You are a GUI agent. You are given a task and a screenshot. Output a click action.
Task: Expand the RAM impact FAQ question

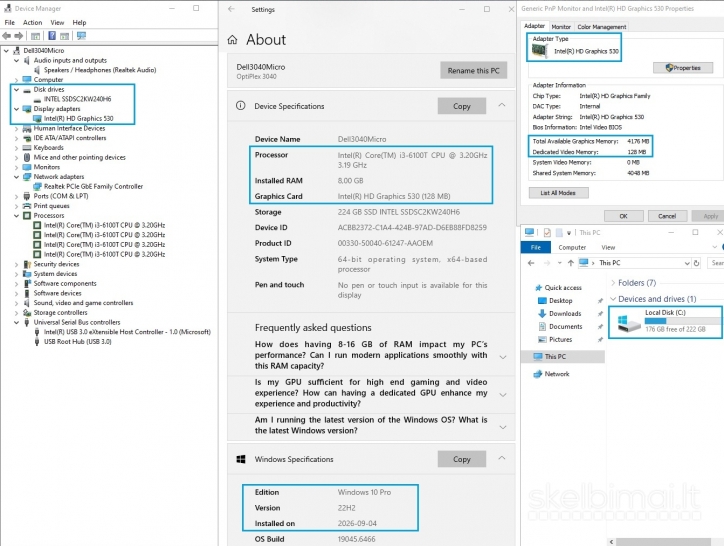tap(503, 357)
